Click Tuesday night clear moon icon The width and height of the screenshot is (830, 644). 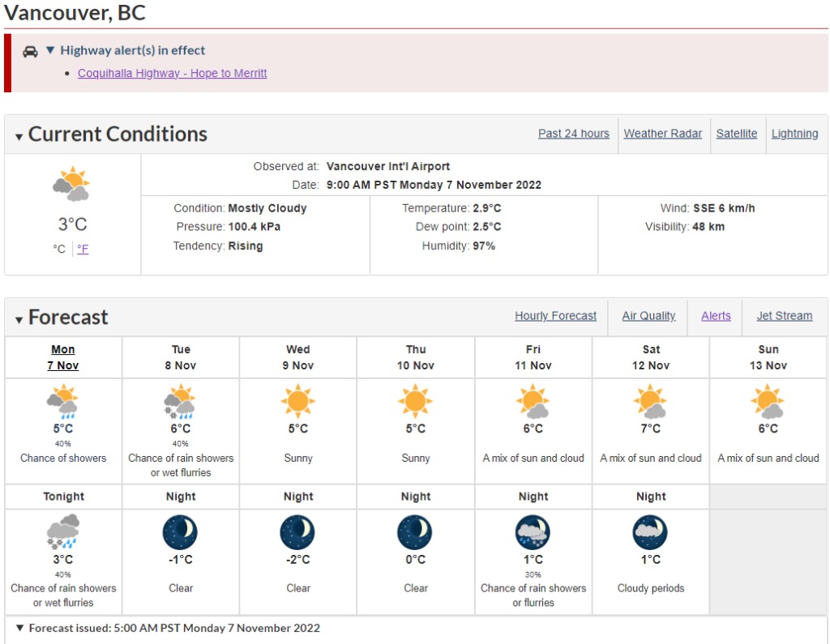(180, 532)
